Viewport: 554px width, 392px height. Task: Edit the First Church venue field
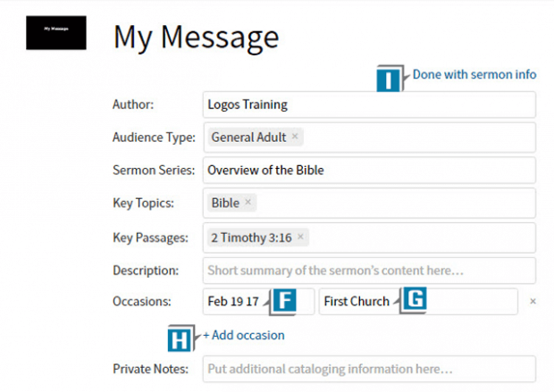pyautogui.click(x=356, y=302)
